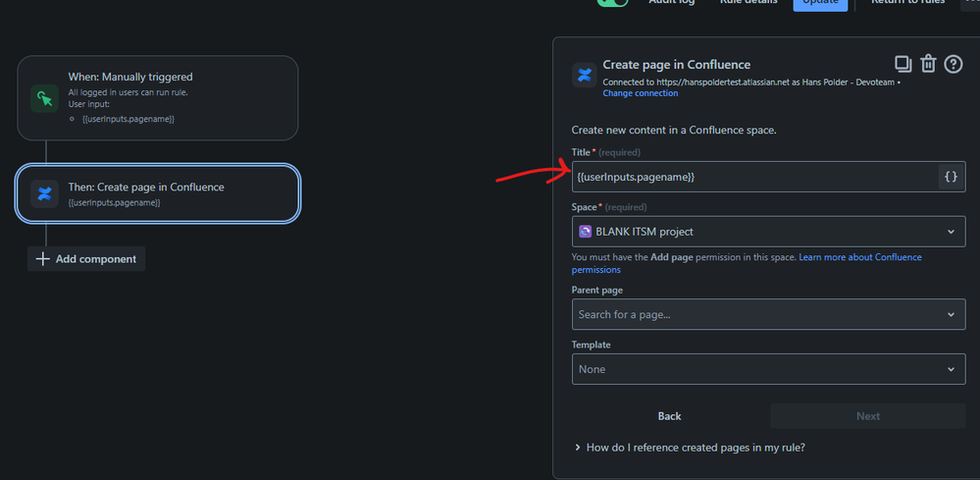Click the Create page in Confluence heading
This screenshot has width=980, height=480.
[676, 65]
